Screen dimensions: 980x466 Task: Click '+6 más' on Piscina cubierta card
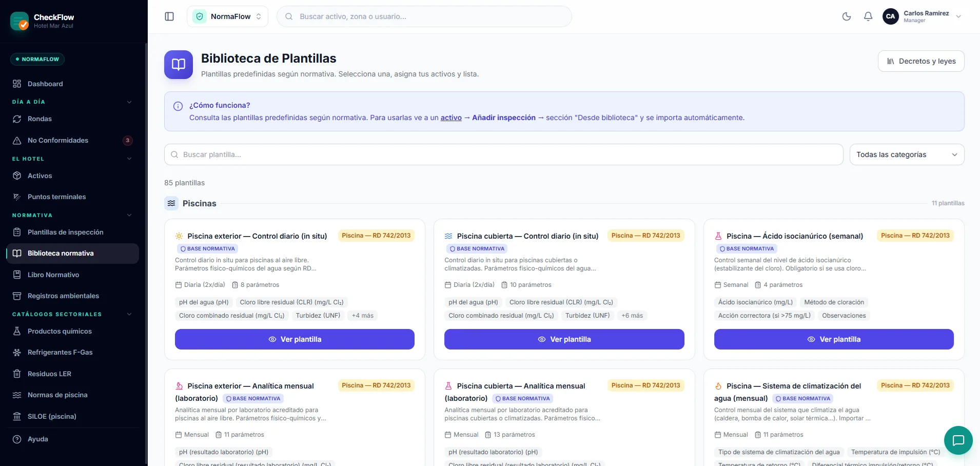(x=632, y=316)
